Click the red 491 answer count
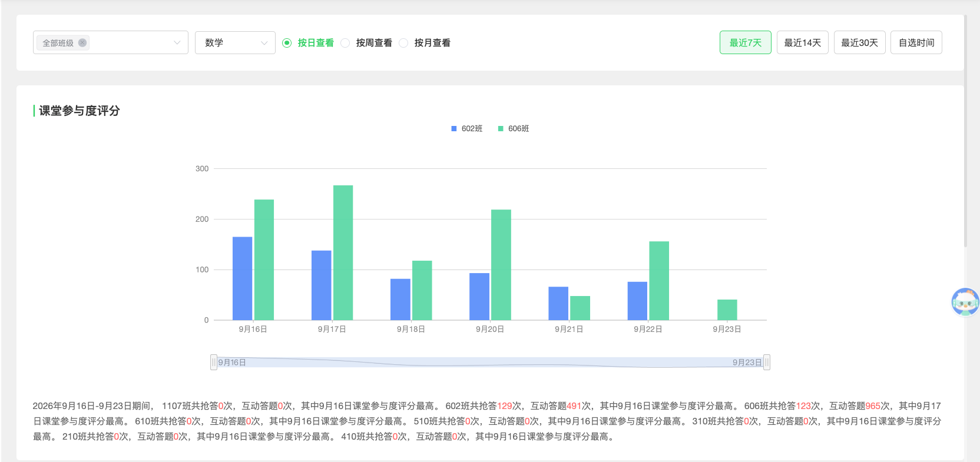 tap(574, 406)
